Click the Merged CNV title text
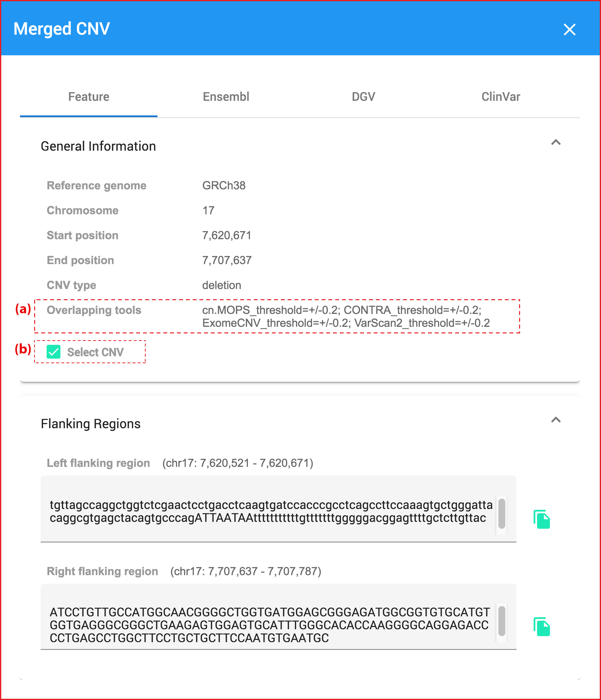 (62, 29)
